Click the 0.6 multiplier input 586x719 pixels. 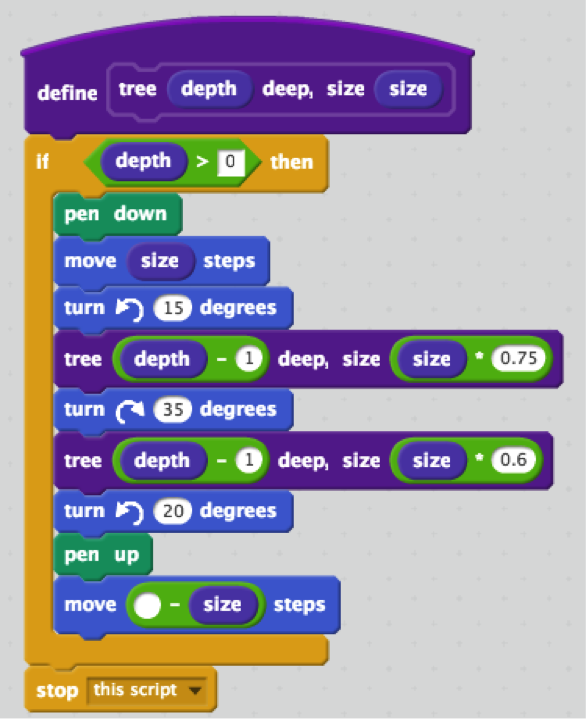coord(513,460)
